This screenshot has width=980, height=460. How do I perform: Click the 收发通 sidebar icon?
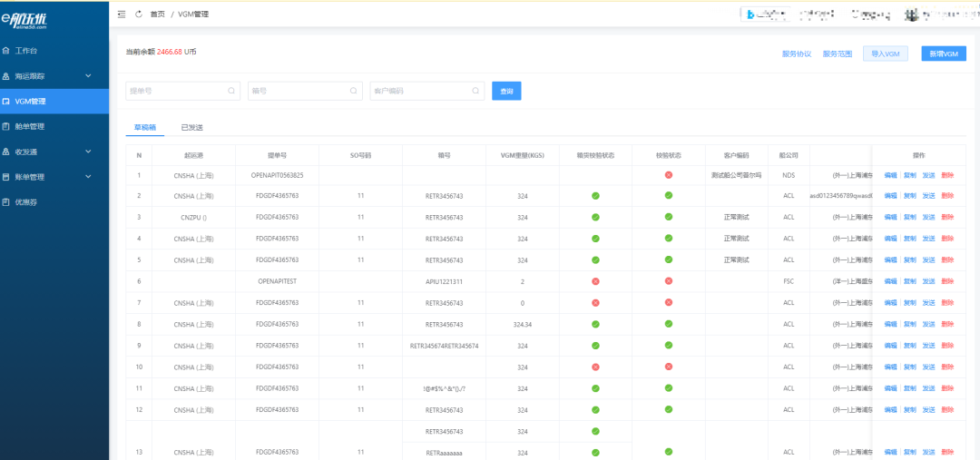point(6,152)
